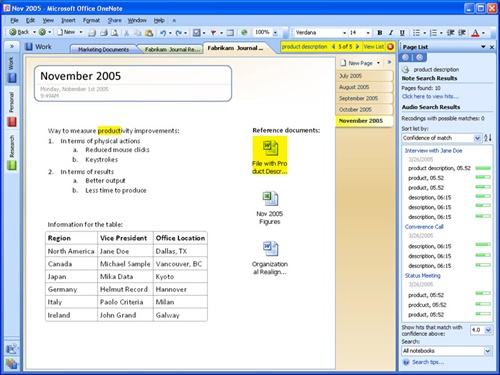This screenshot has width=500, height=375.
Task: Open the New button dropdown arrow
Action: (81, 32)
